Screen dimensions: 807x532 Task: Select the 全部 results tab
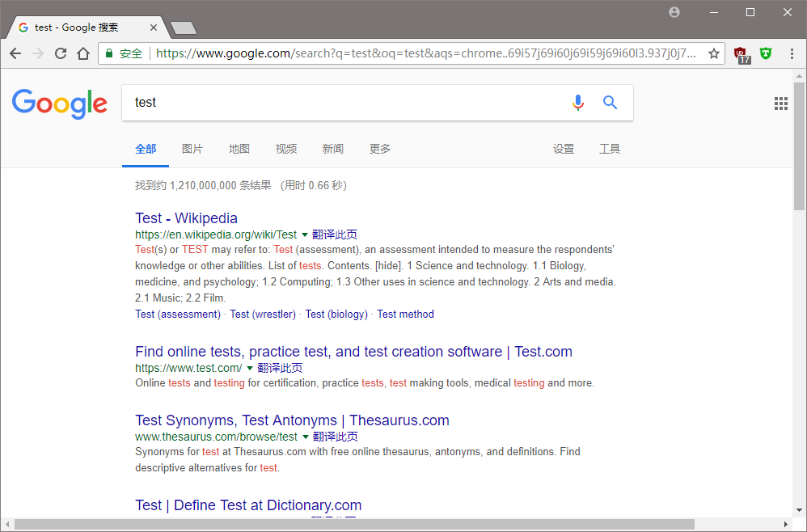click(146, 150)
